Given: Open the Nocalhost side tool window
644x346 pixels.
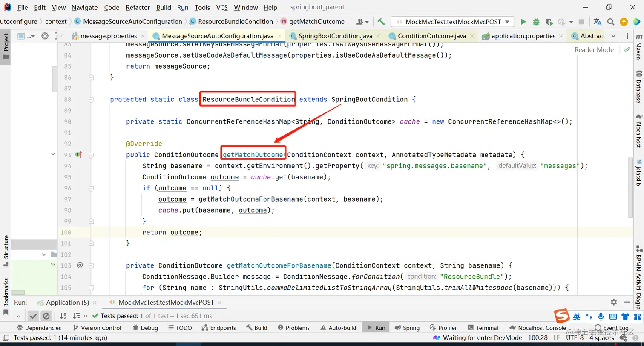Looking at the screenshot, I should pyautogui.click(x=638, y=130).
